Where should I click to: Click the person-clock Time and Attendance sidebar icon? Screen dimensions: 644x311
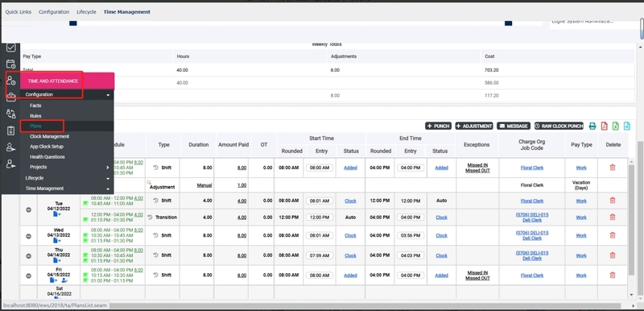pyautogui.click(x=11, y=81)
